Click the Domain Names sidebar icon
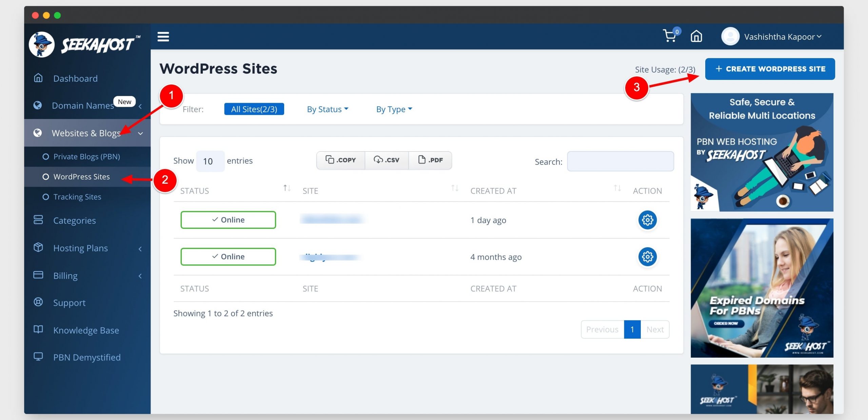The height and width of the screenshot is (420, 868). [x=37, y=105]
